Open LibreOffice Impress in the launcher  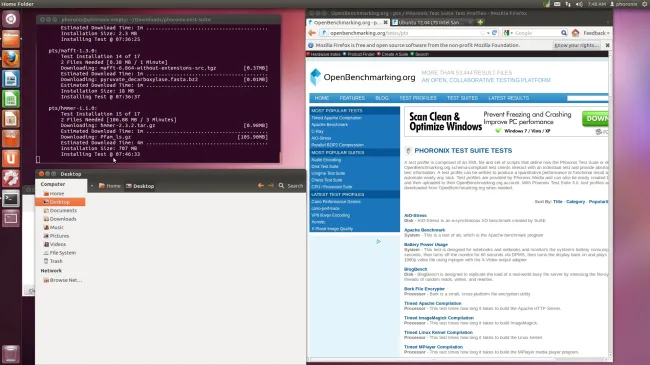click(x=11, y=119)
